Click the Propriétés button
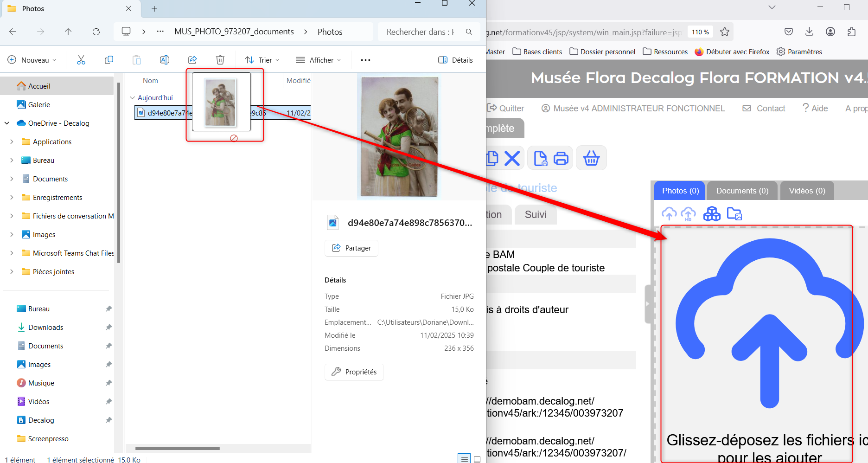Screen dimensions: 868x463 coord(354,372)
